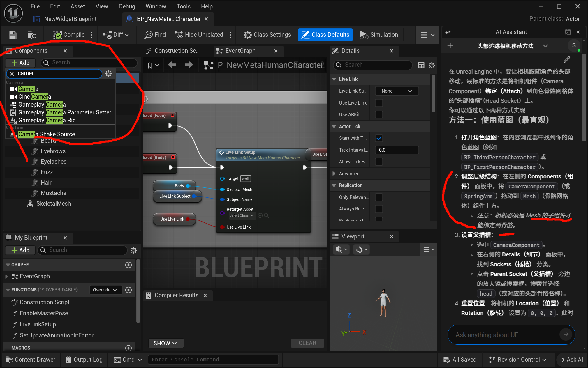Open Details panel settings gear
Viewport: 588px width, 368px height.
[432, 65]
